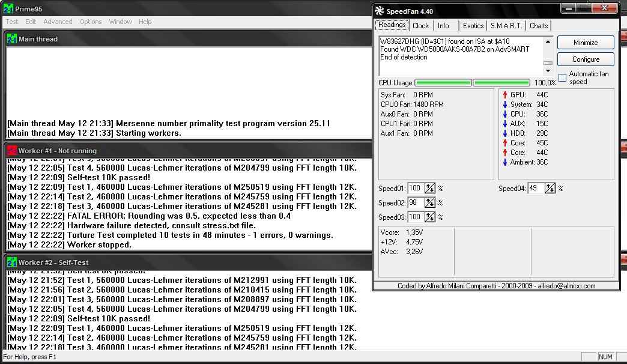This screenshot has height=364, width=627.
Task: Click the 'Worker #1 - Not running' title bar
Action: (x=189, y=150)
